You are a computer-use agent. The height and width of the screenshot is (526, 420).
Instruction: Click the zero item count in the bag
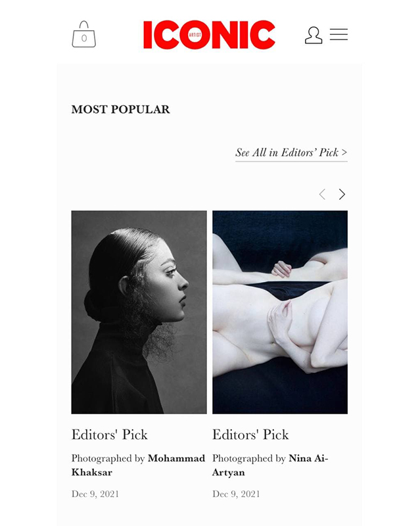(x=84, y=38)
